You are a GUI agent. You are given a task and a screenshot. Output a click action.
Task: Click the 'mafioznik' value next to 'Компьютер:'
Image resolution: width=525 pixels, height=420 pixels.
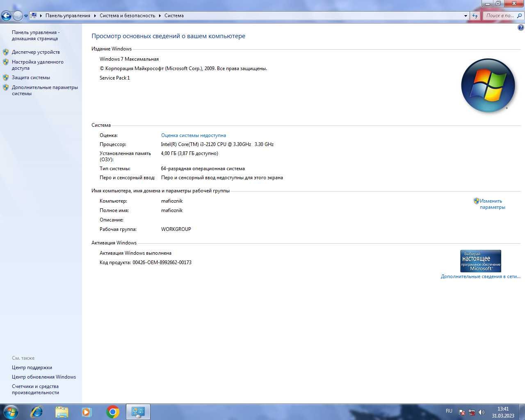pyautogui.click(x=172, y=201)
